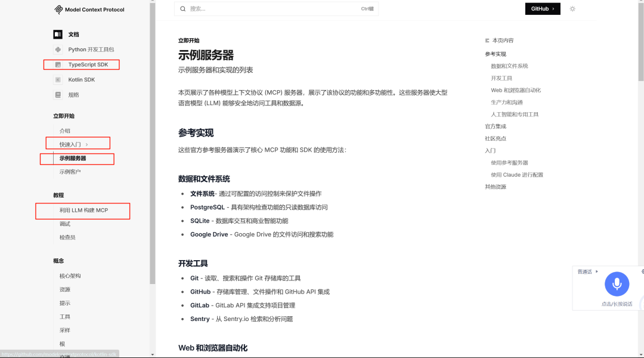644x358 pixels.
Task: Expand the 快速入门 chevron
Action: [x=86, y=144]
